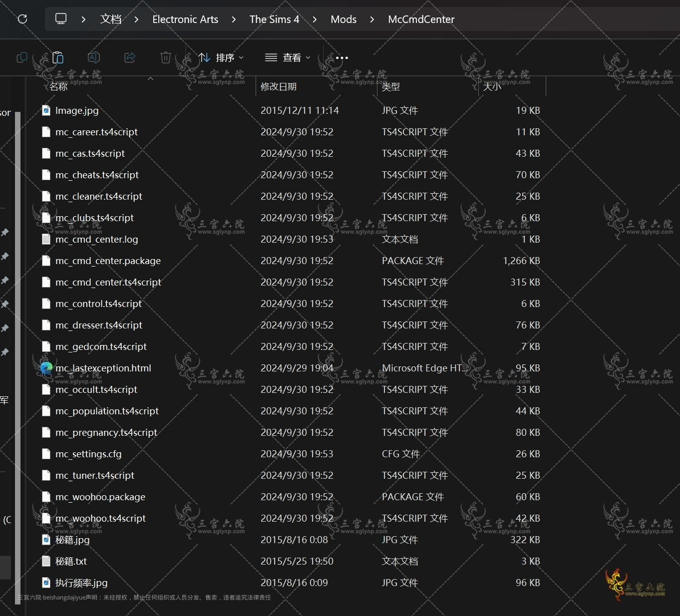Viewport: 680px width, 616px height.
Task: Select the mc_settings.cfg file icon
Action: pyautogui.click(x=46, y=454)
